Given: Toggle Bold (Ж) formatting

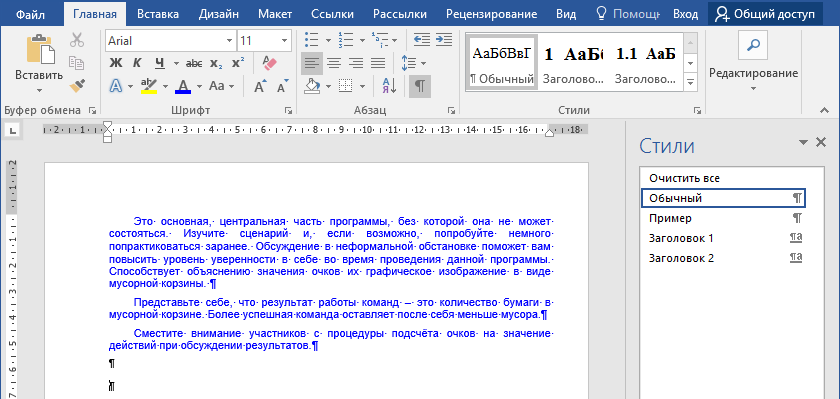Looking at the screenshot, I should point(116,63).
